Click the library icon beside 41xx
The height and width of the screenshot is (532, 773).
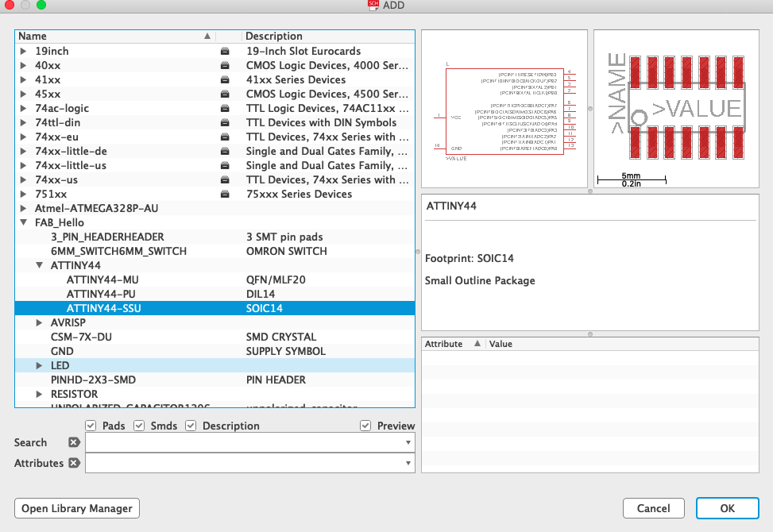point(225,79)
